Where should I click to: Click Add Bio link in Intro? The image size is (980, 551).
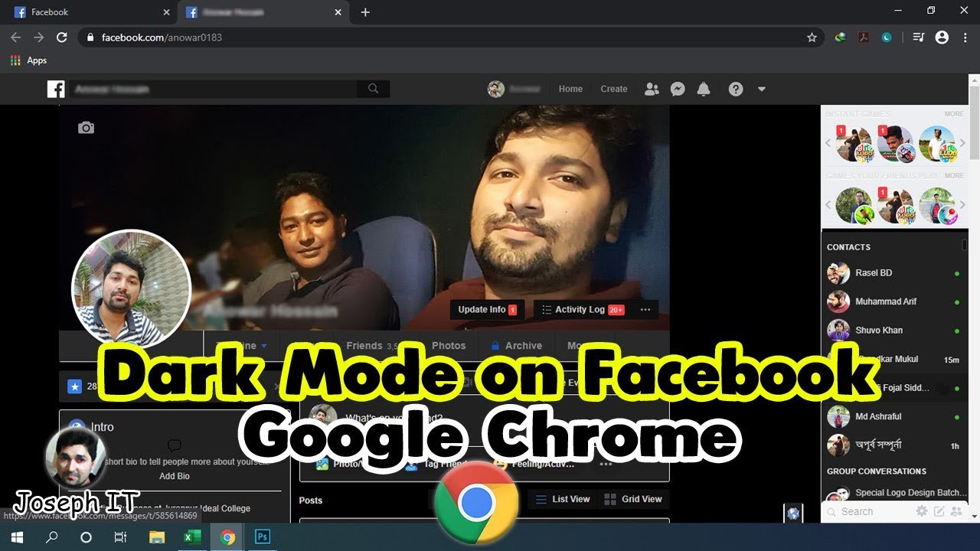point(175,476)
